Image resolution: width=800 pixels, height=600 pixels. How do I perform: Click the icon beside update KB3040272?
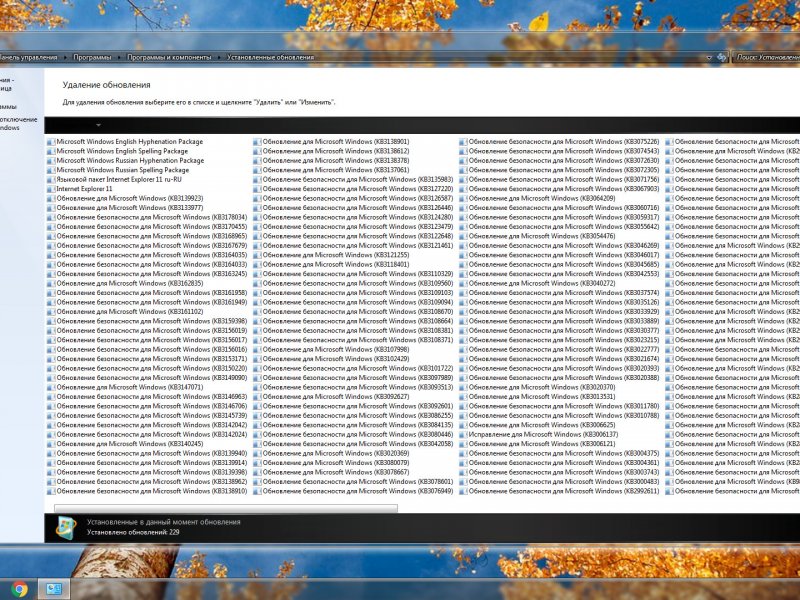463,284
